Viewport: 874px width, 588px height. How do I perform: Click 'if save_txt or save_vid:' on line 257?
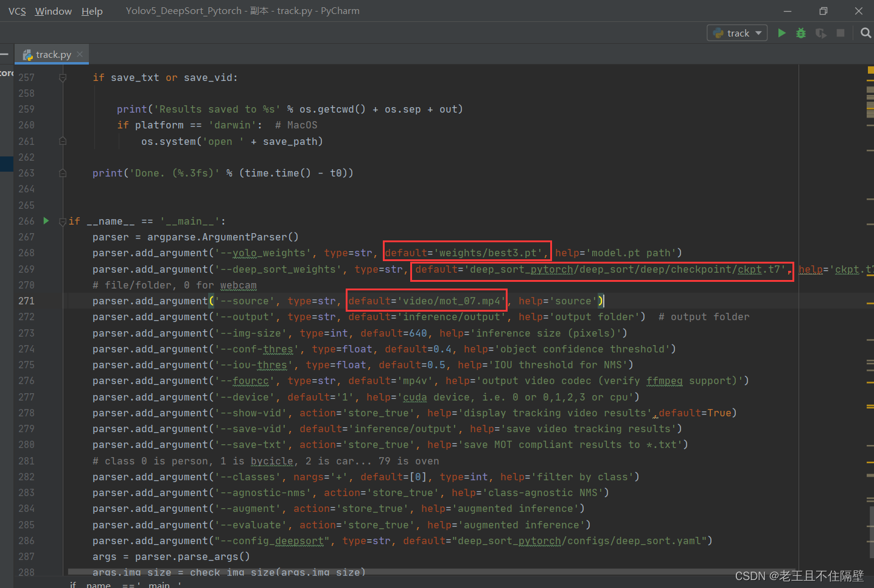pyautogui.click(x=165, y=77)
